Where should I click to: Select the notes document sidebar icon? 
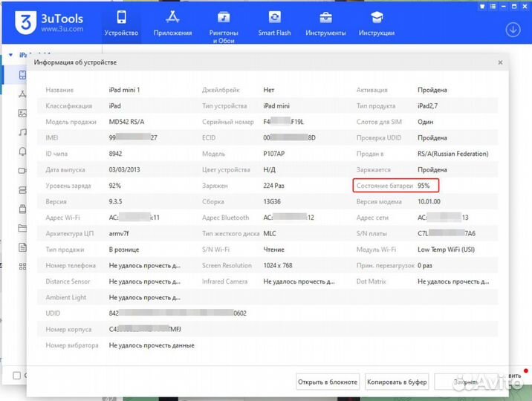[x=22, y=247]
